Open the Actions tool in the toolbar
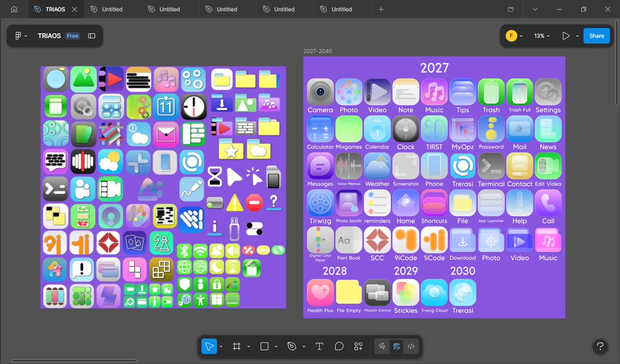Viewport: 620px width, 364px height. [x=359, y=346]
